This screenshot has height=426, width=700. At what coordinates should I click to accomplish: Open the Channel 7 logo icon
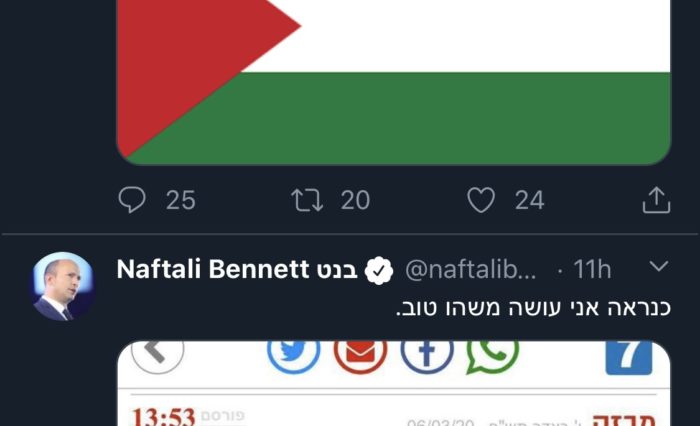(629, 357)
